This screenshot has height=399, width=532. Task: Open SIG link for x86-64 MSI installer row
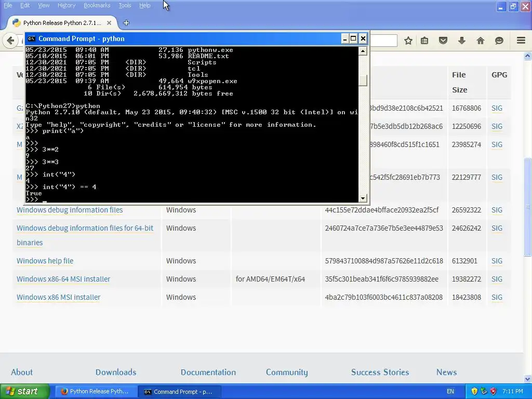coord(497,279)
